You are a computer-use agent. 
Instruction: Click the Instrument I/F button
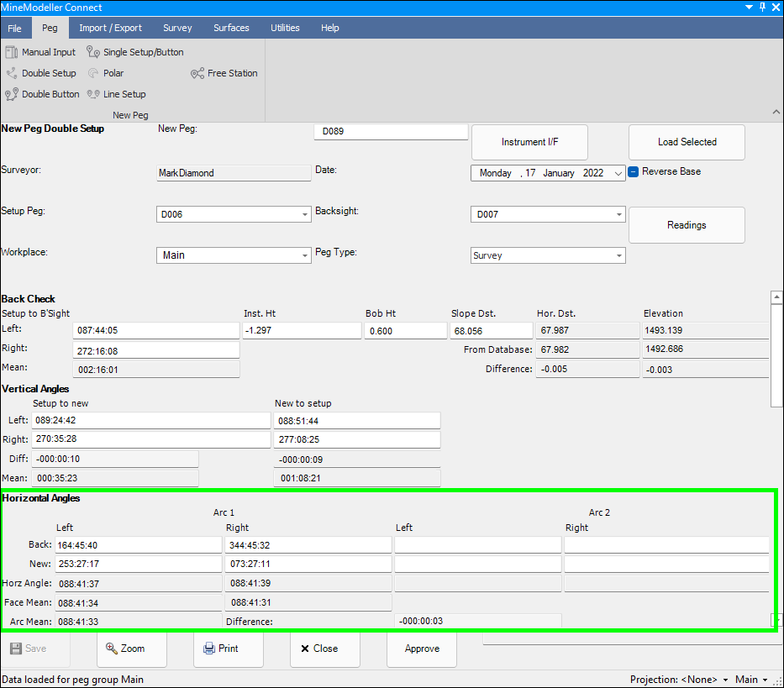(529, 142)
